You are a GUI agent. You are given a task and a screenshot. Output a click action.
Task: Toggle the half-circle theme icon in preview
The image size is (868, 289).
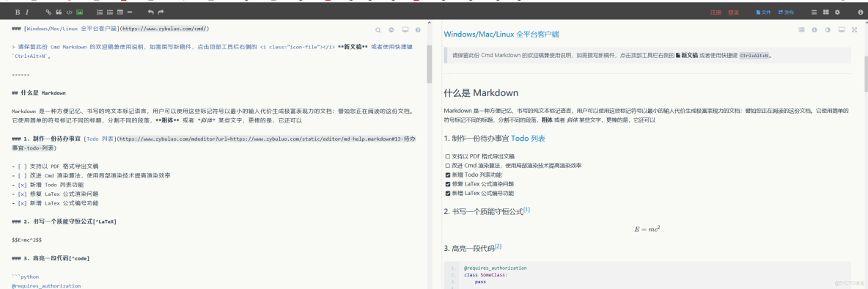(828, 30)
